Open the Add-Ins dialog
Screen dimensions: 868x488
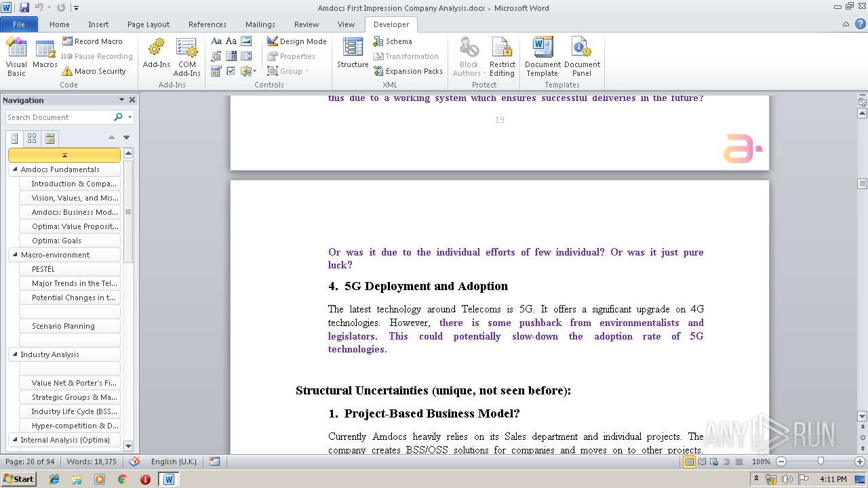[x=156, y=54]
